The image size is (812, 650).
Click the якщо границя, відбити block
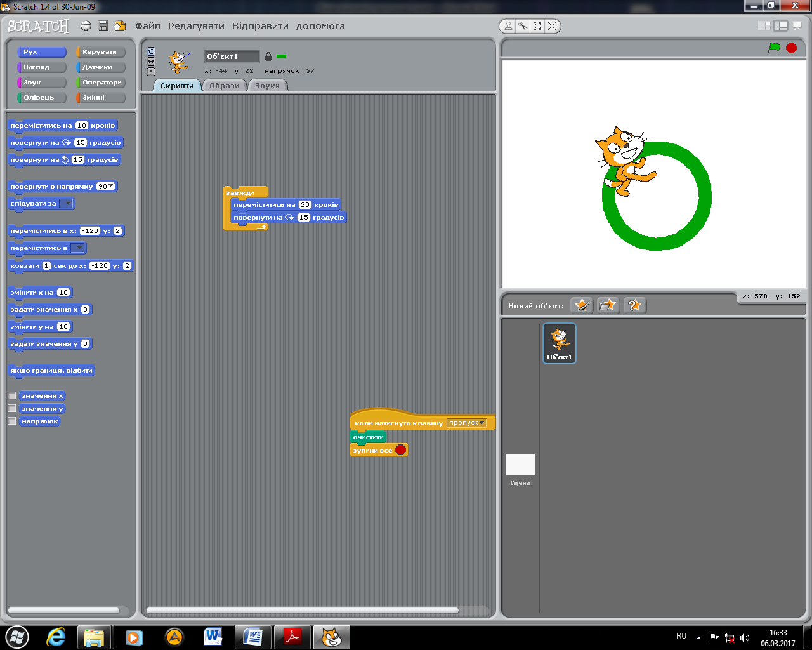(51, 370)
